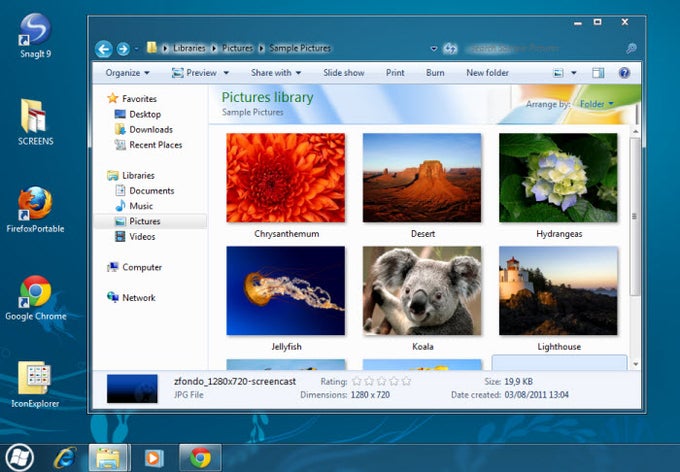Click the Preview toolbar button
This screenshot has width=680, height=472.
click(x=194, y=73)
